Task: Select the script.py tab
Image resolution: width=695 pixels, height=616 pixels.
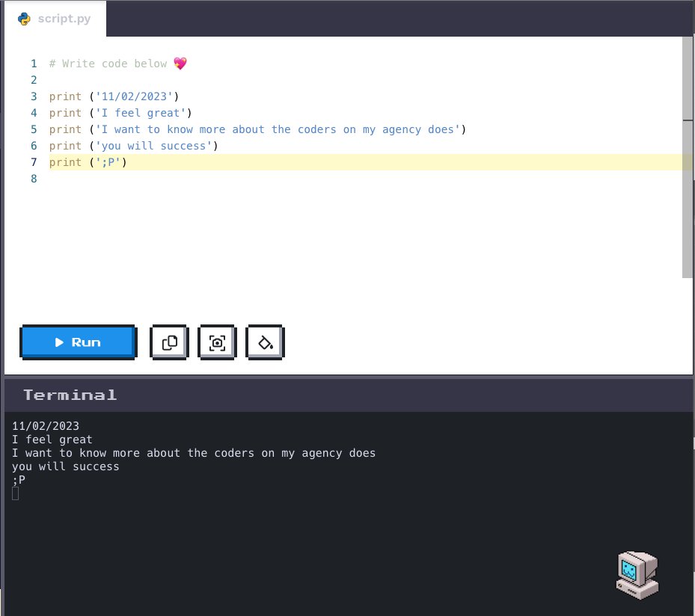Action: pos(55,19)
